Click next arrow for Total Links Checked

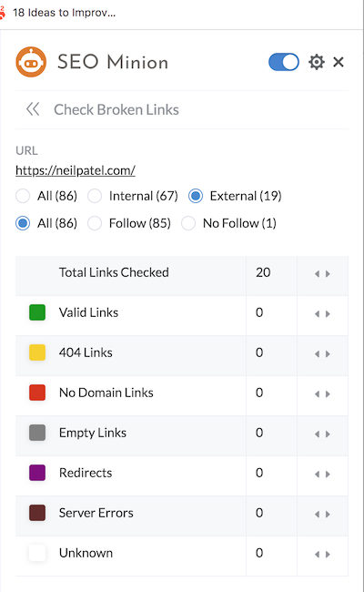point(328,274)
